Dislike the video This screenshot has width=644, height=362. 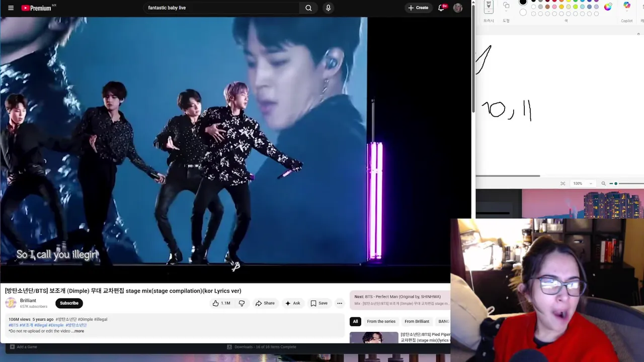242,303
